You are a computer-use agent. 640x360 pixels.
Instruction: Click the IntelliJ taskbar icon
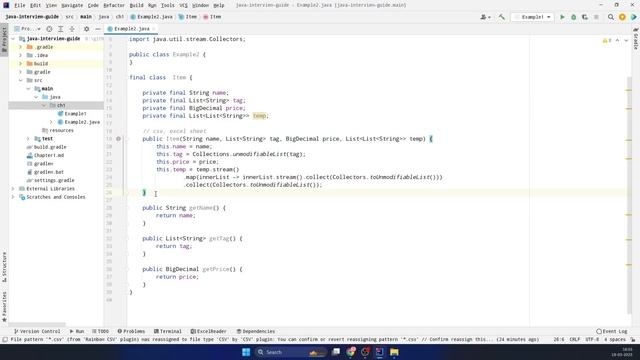point(380,352)
